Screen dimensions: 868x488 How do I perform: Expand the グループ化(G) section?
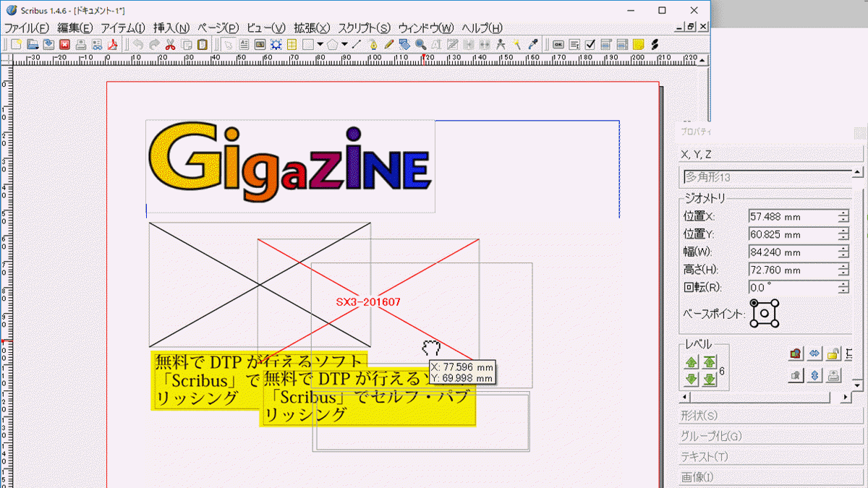pos(770,436)
